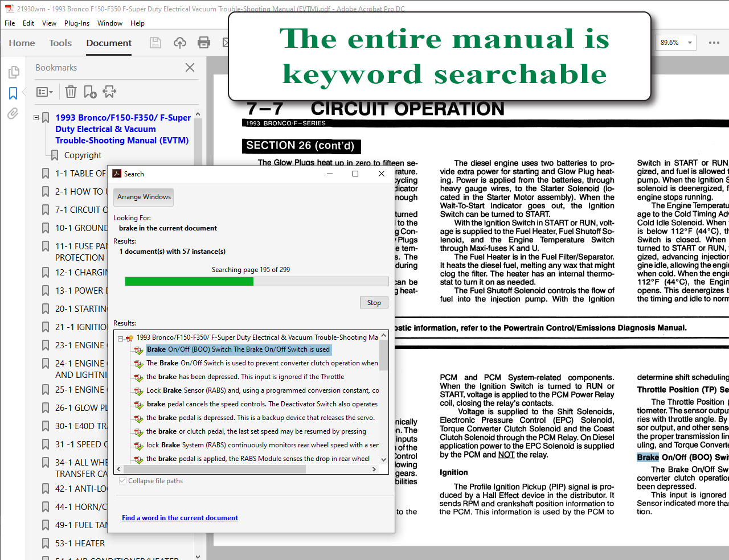This screenshot has height=560, width=729.
Task: Select result 'lock Brake System (RABS) continuously'
Action: [263, 445]
